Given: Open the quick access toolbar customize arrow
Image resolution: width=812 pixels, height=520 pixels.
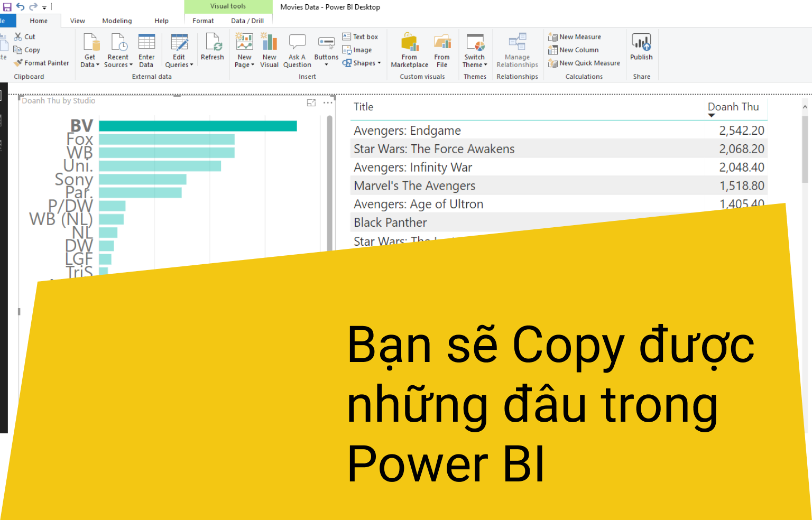Looking at the screenshot, I should [x=44, y=7].
